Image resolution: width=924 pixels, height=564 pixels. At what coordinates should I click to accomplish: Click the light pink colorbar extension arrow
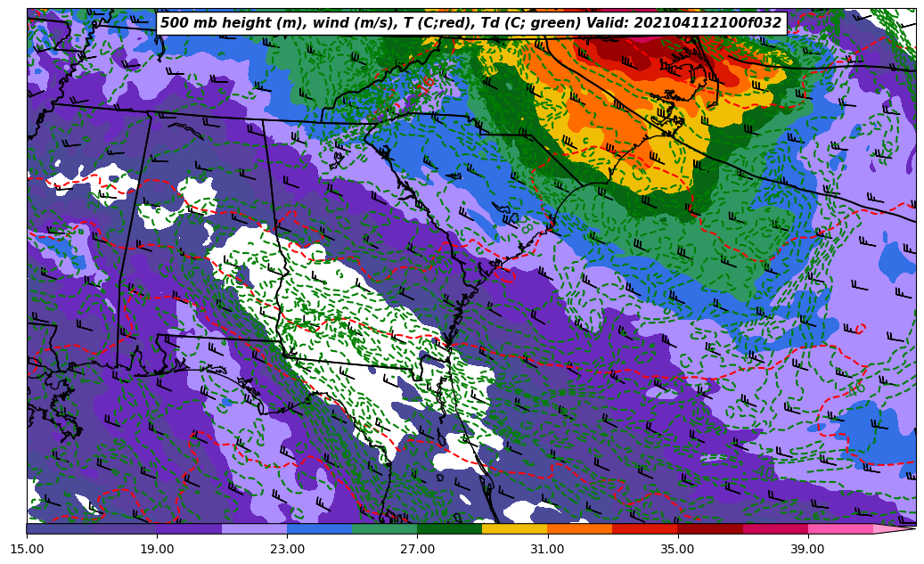[x=893, y=528]
